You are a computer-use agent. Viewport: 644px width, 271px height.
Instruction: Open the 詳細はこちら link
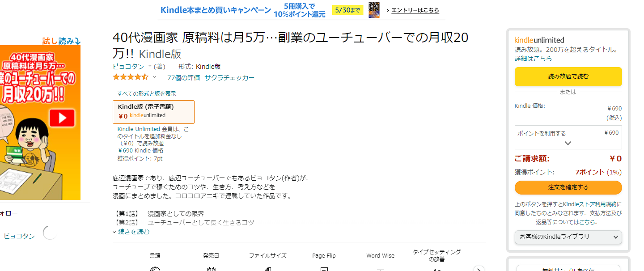[x=533, y=59]
